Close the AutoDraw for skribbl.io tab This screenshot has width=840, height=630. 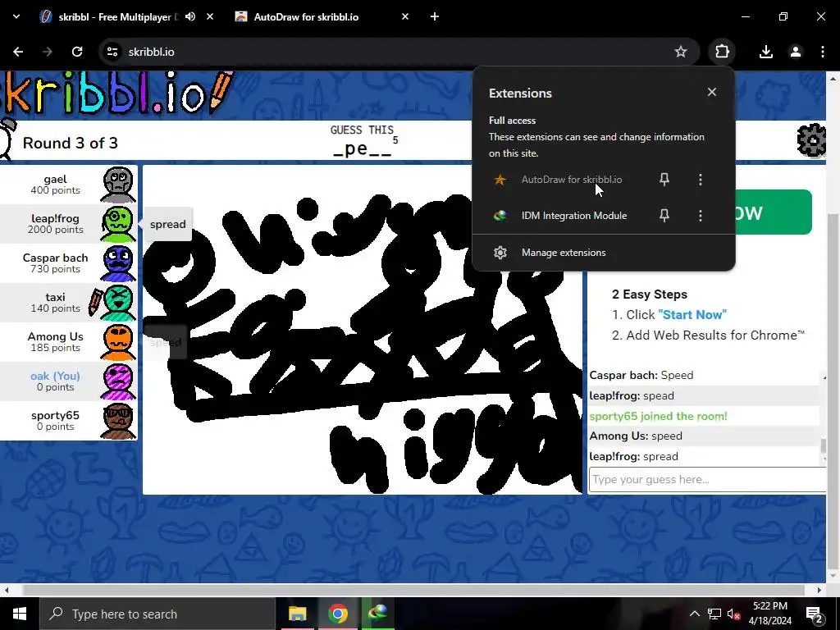click(x=405, y=16)
